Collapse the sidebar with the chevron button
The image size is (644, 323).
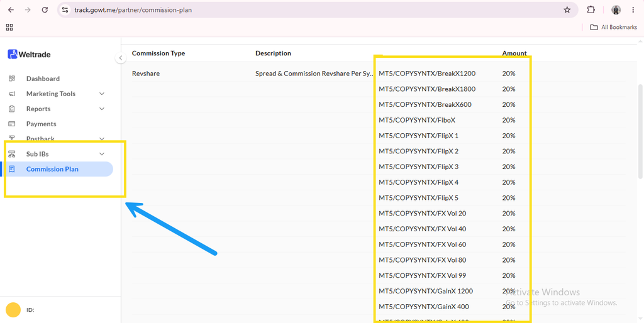click(120, 58)
